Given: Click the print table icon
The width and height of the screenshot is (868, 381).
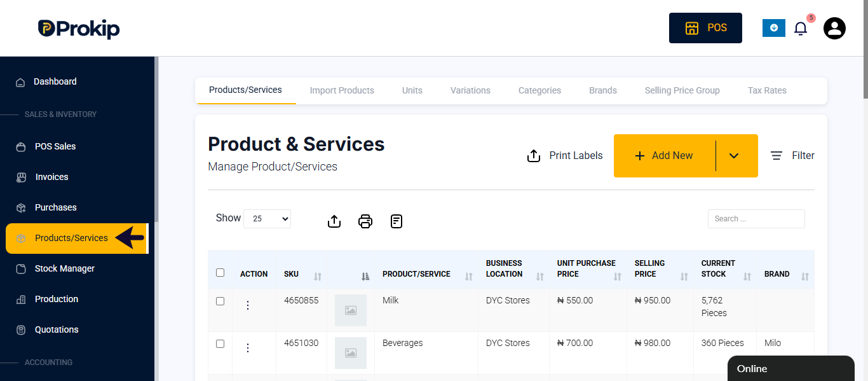Looking at the screenshot, I should 365,221.
